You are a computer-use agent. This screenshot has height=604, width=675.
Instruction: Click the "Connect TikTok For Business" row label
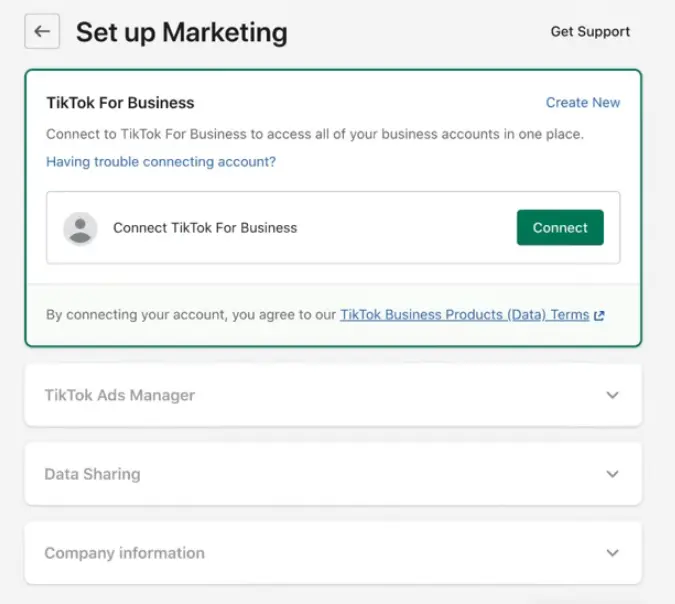pos(205,228)
